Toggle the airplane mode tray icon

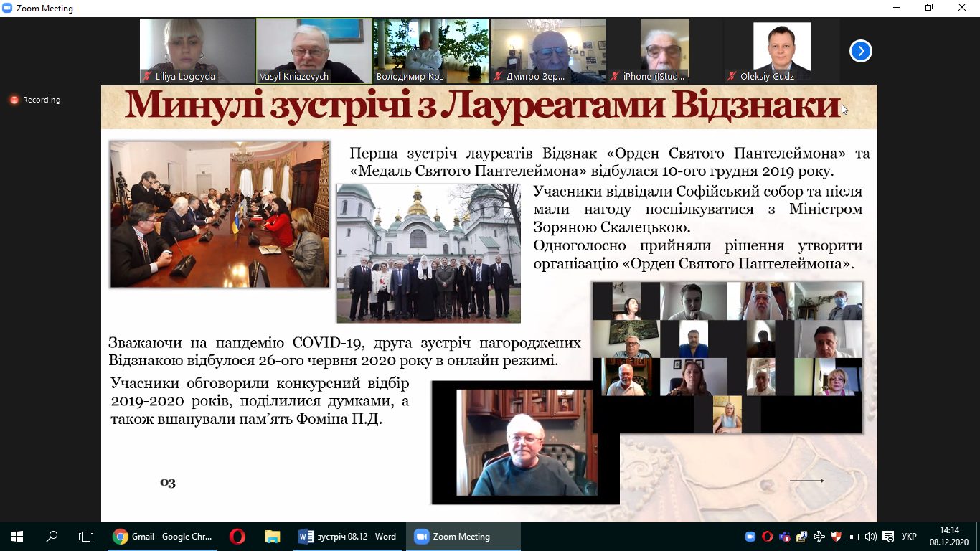819,537
